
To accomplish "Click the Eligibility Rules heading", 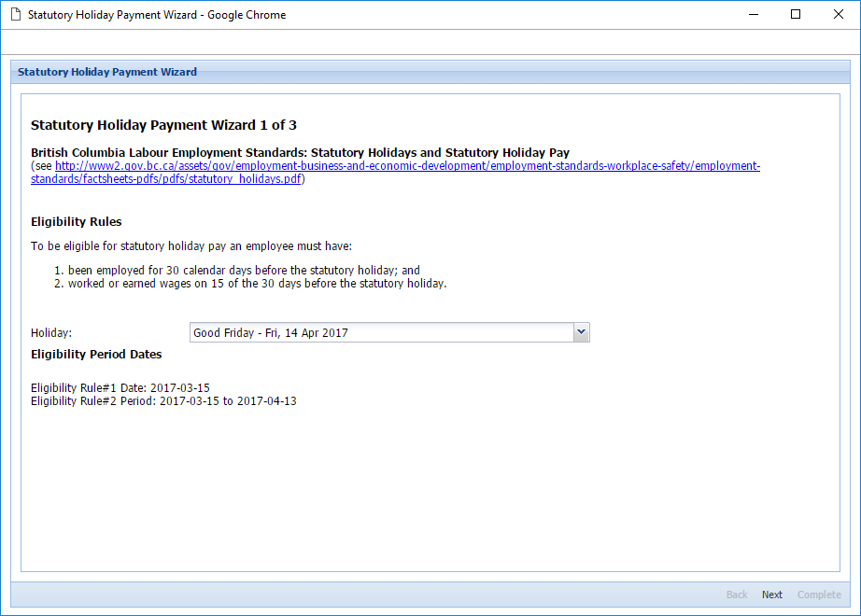I will pyautogui.click(x=77, y=222).
